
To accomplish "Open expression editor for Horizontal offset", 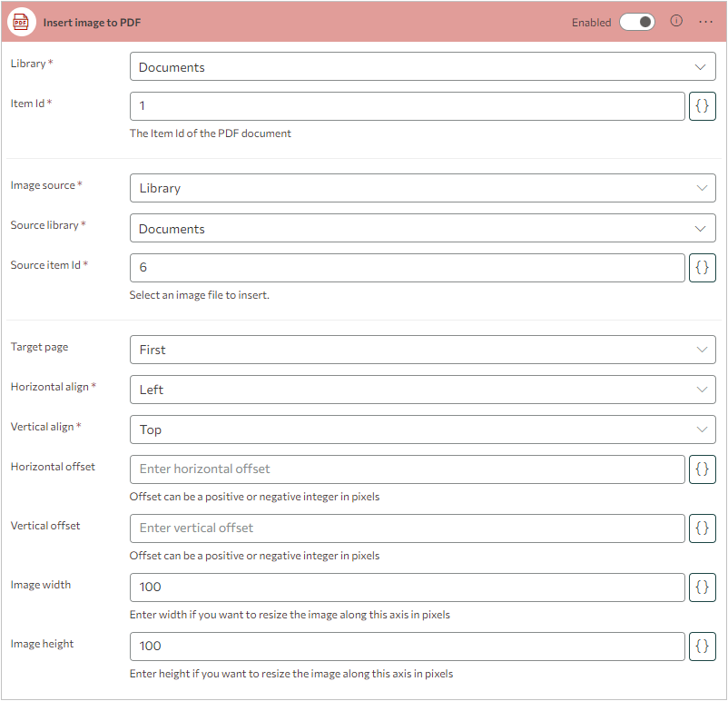I will [703, 469].
